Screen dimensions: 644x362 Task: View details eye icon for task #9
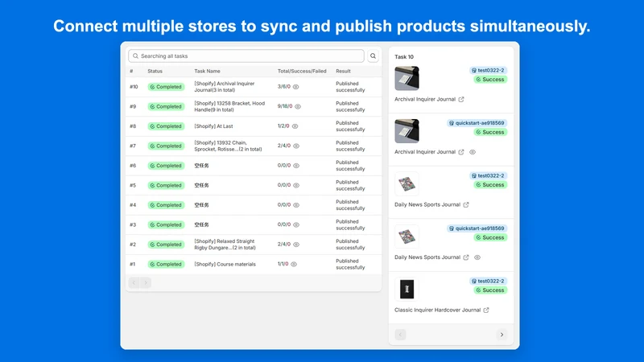point(298,106)
